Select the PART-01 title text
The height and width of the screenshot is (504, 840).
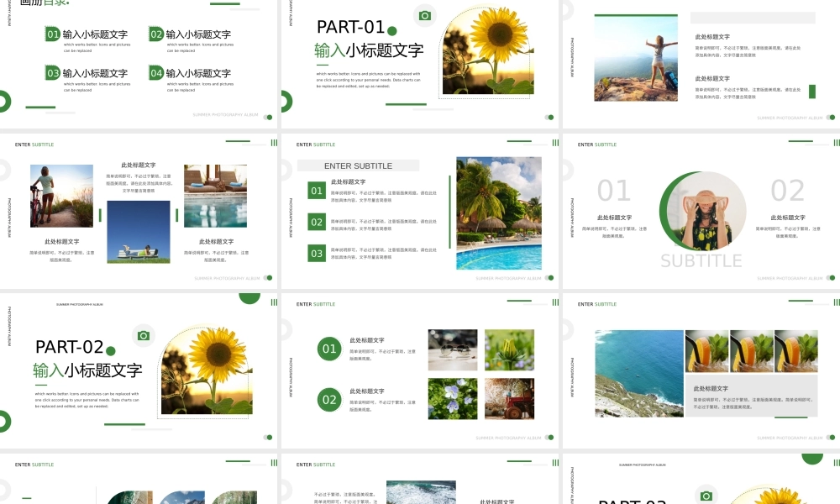coord(350,27)
